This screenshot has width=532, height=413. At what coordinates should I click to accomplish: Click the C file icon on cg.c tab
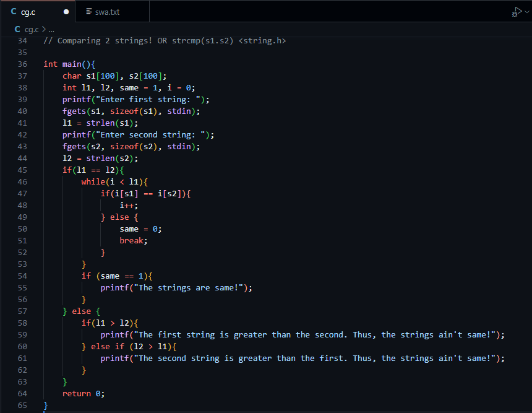pos(14,12)
